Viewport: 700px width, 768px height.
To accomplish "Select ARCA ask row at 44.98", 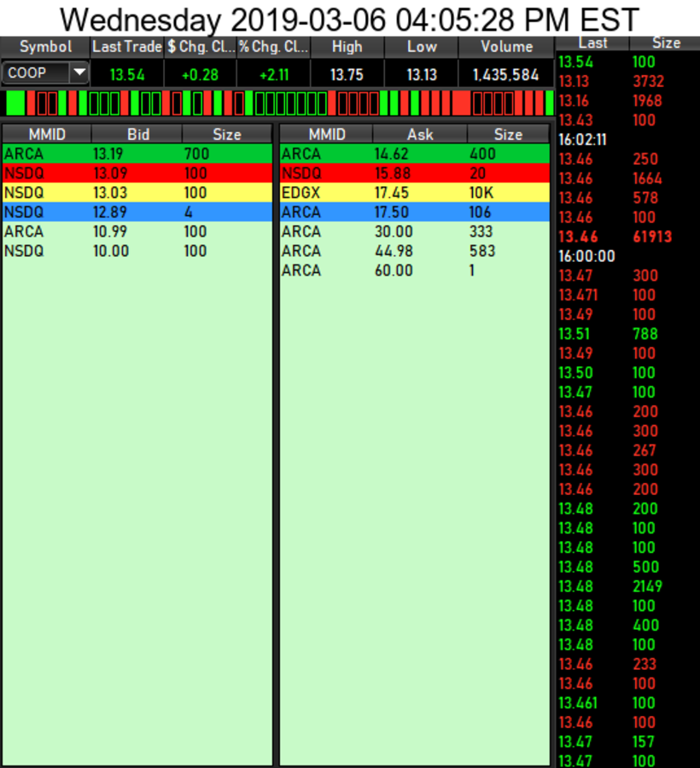I will point(414,251).
